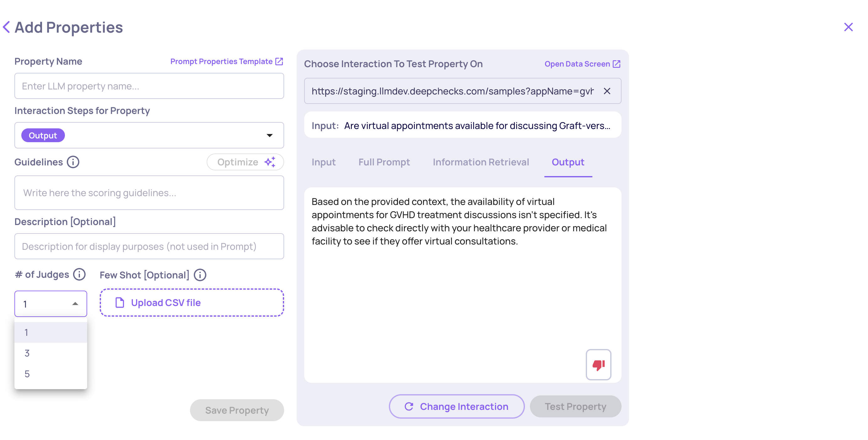The width and height of the screenshot is (868, 440).
Task: Switch to the Full Prompt tab
Action: [x=384, y=162]
